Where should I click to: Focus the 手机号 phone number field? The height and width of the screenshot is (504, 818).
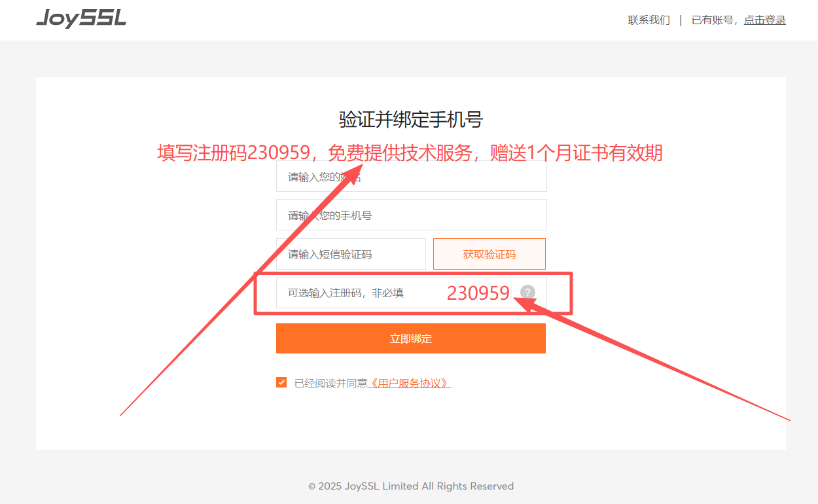pos(411,215)
